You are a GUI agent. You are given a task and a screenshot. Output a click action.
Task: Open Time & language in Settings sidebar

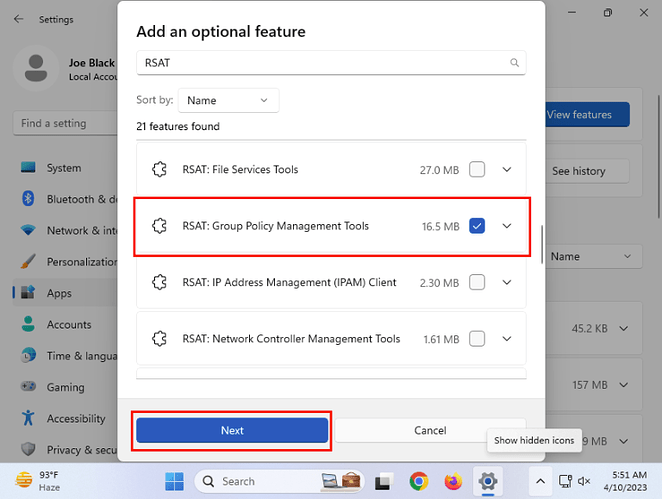tap(65, 356)
